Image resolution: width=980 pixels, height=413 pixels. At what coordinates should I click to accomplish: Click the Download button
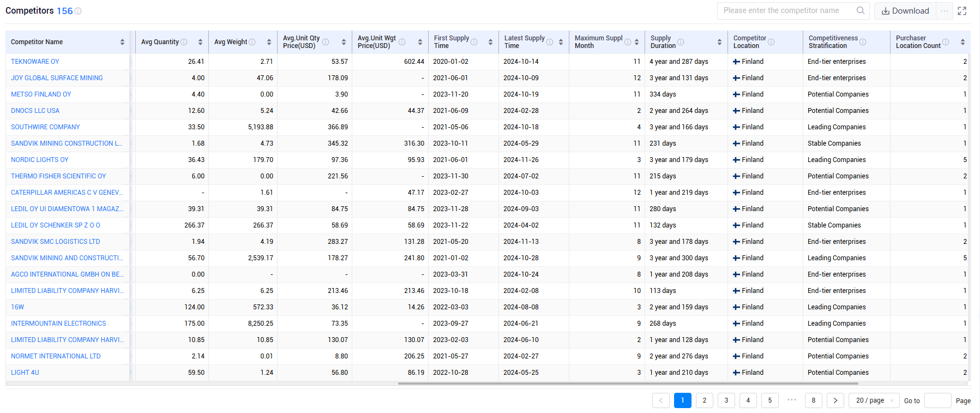[x=905, y=11]
